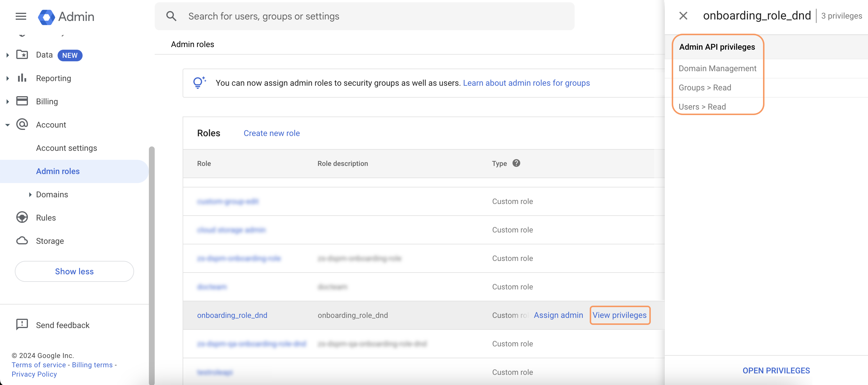Viewport: 868px width, 385px height.
Task: Collapse the Account section
Action: [x=8, y=124]
